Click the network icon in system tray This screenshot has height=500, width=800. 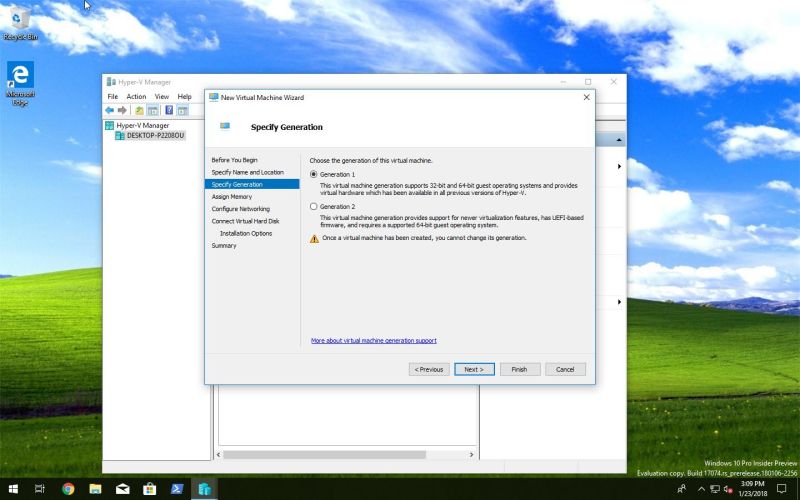click(x=715, y=489)
